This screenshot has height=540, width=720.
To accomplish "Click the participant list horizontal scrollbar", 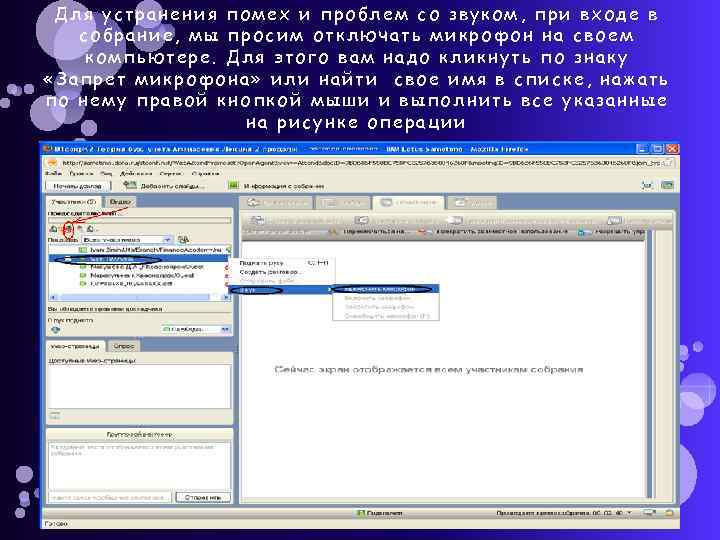I will pyautogui.click(x=140, y=298).
